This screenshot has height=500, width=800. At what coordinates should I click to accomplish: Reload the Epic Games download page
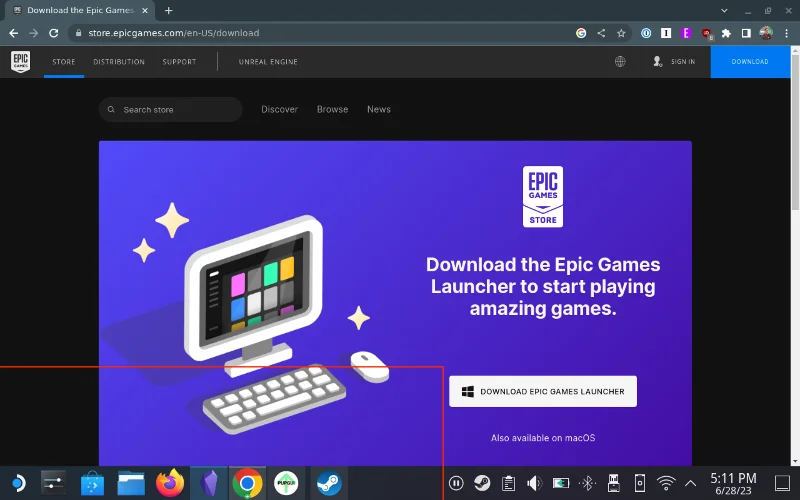click(54, 33)
